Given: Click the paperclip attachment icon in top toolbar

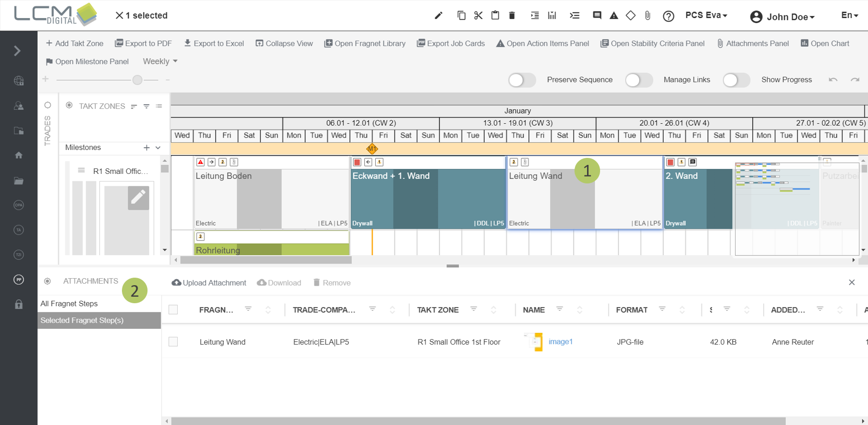Looking at the screenshot, I should coord(648,16).
